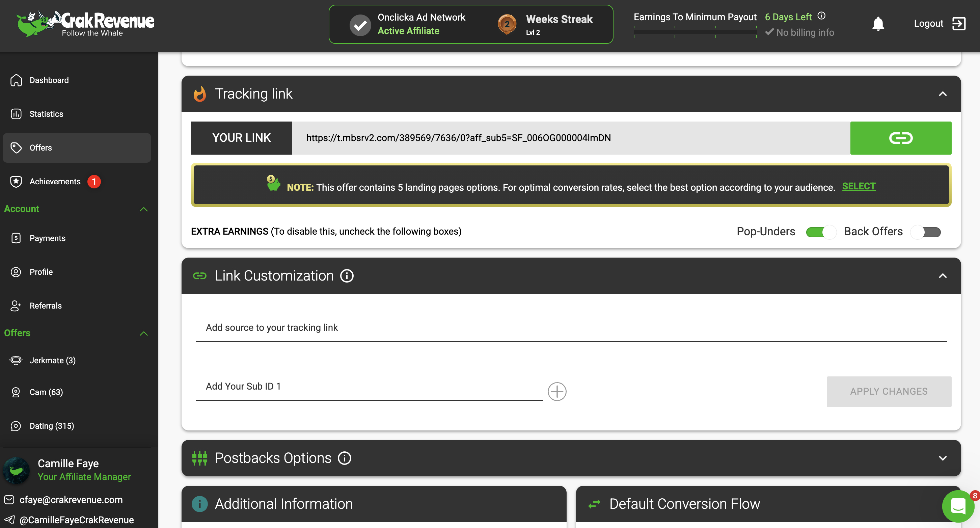This screenshot has width=980, height=528.
Task: Click the green copy link icon button
Action: point(900,138)
